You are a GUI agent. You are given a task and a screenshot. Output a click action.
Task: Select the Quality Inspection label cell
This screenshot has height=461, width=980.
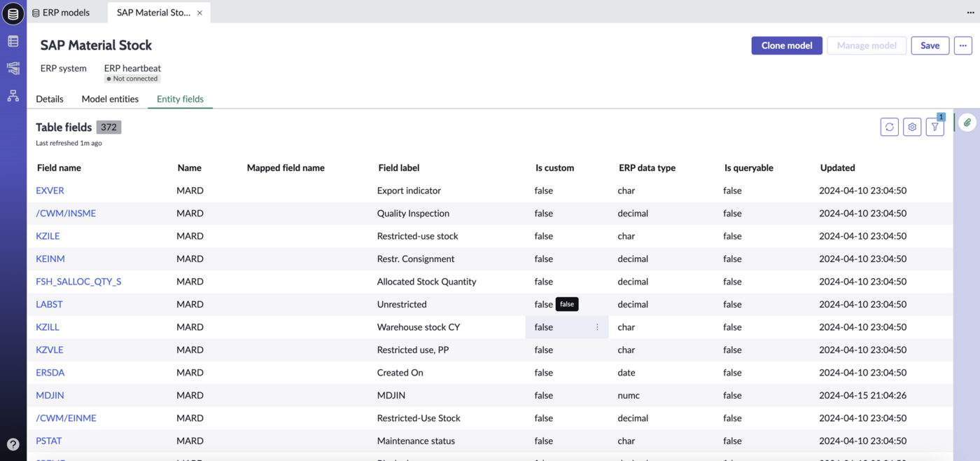pos(413,213)
